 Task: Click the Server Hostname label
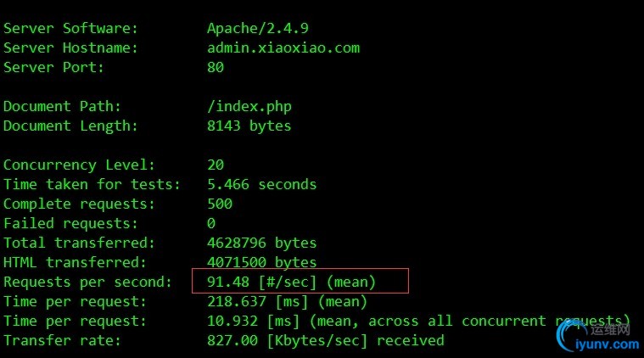70,48
